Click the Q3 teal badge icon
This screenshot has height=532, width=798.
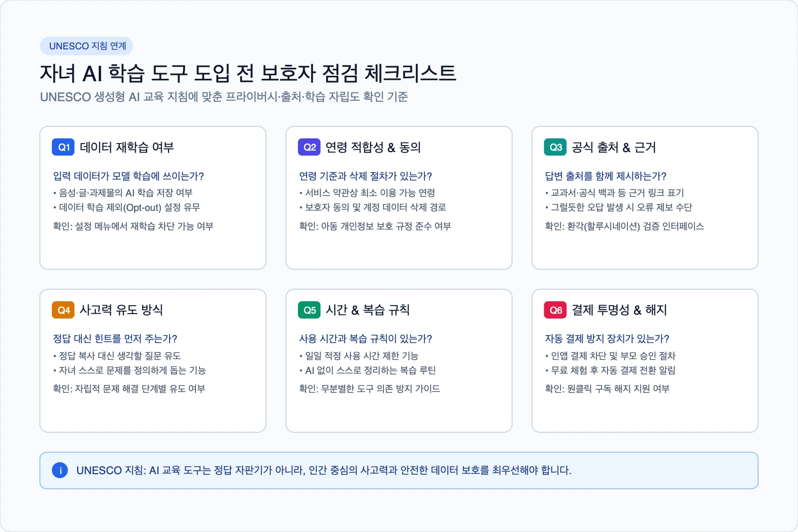555,147
